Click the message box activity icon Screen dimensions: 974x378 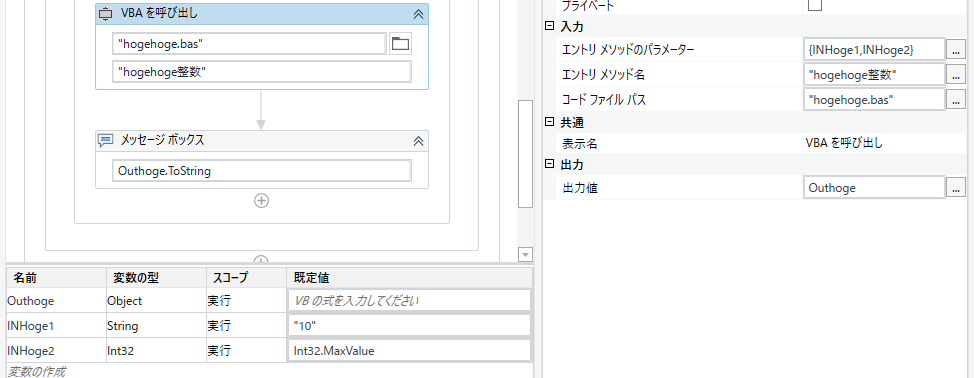coord(106,141)
